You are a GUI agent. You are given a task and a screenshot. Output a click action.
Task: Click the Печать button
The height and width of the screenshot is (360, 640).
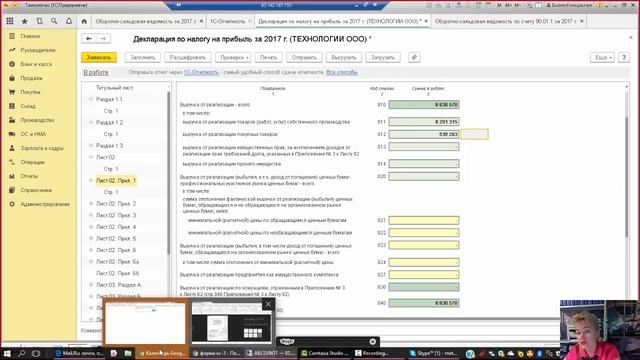click(x=269, y=58)
